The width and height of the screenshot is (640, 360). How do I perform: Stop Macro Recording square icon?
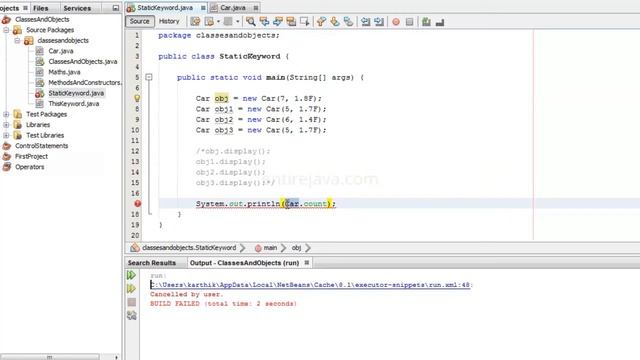409,22
